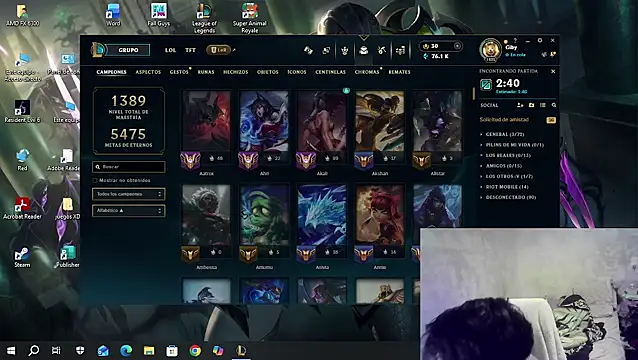Switch to REMATES tab

(399, 72)
